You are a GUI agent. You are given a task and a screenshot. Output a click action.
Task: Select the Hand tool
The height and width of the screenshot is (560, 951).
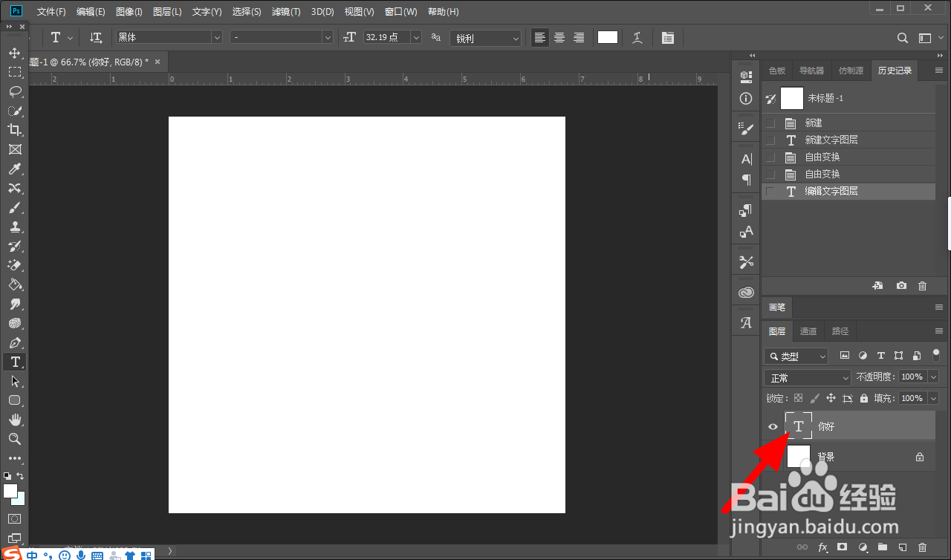(x=14, y=420)
